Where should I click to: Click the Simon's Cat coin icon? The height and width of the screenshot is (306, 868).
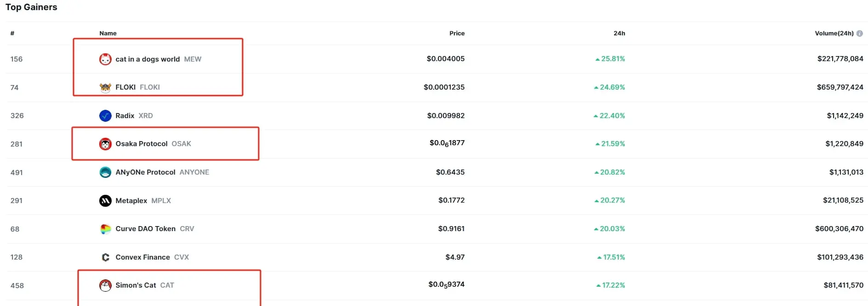105,285
